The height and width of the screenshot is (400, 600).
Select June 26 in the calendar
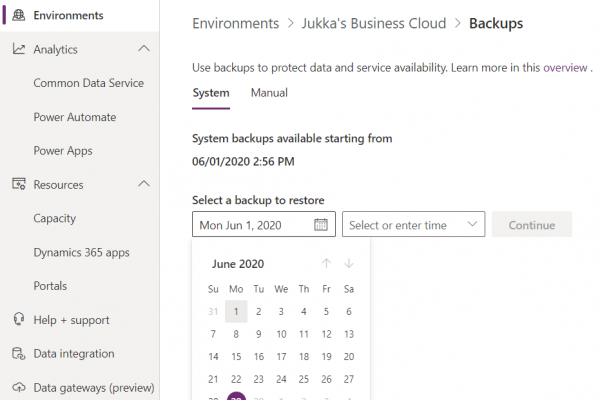coord(326,379)
